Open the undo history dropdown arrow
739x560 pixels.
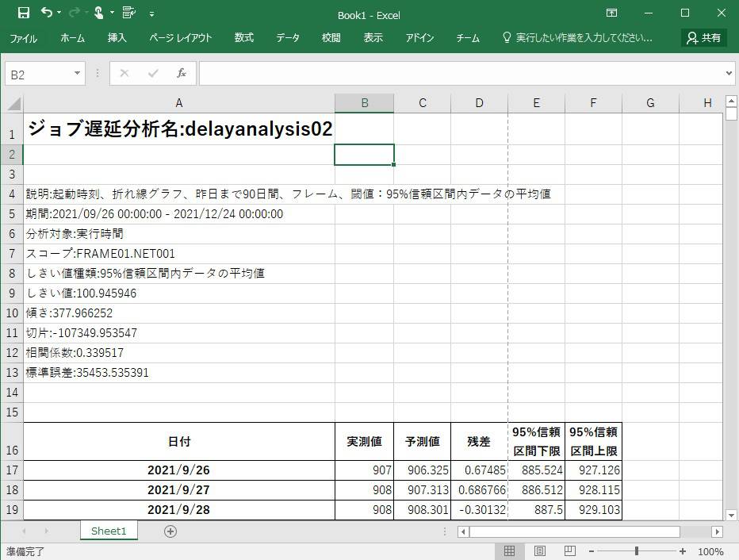click(59, 13)
